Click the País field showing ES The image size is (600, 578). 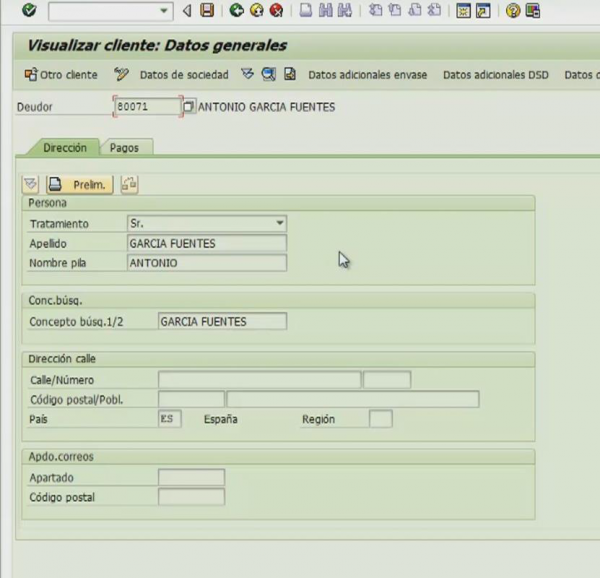(170, 419)
